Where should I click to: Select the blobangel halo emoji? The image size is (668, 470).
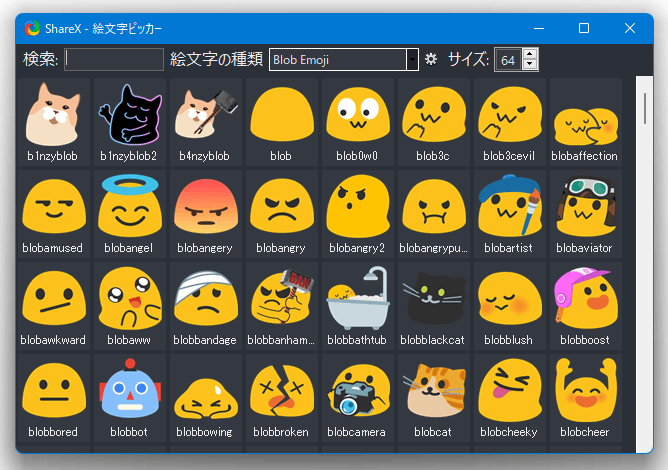tap(130, 213)
